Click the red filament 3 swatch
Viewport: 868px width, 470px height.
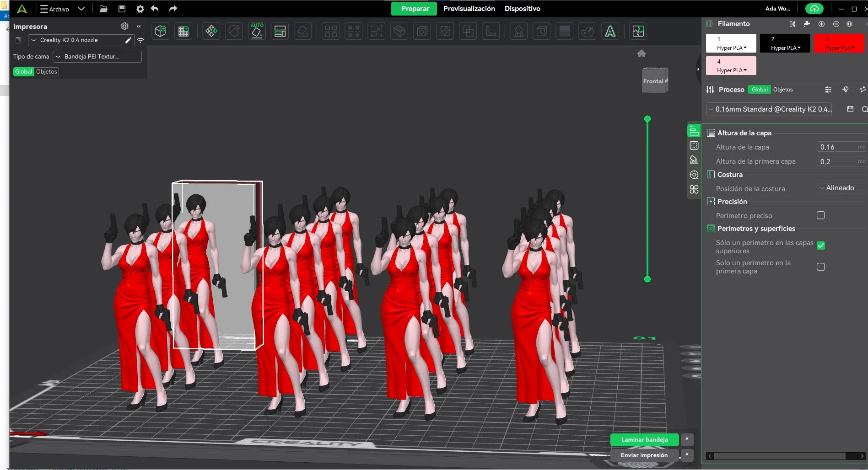(839, 43)
